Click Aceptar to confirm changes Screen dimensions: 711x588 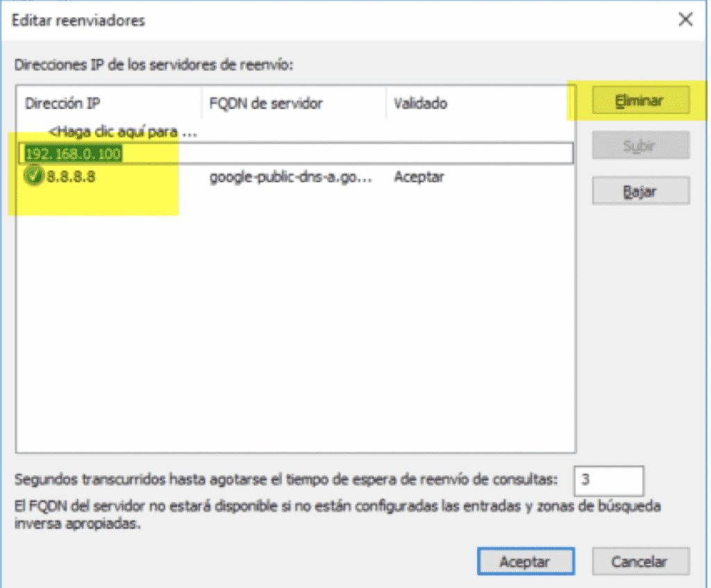tap(526, 561)
